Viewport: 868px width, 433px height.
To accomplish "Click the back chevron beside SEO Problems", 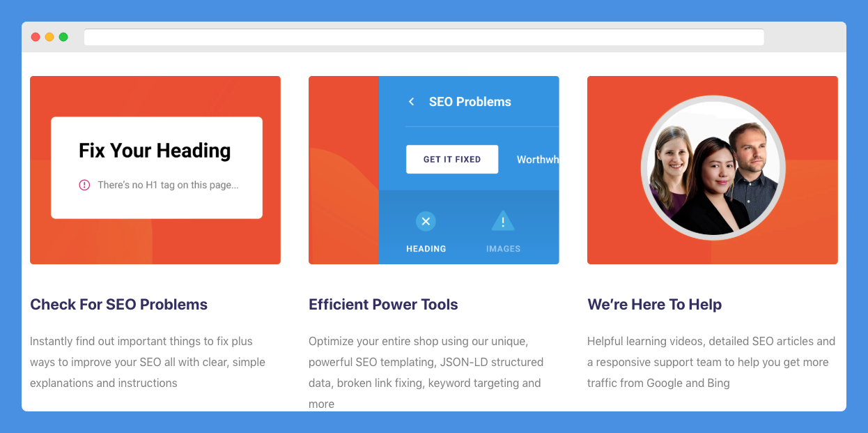I will pos(411,102).
